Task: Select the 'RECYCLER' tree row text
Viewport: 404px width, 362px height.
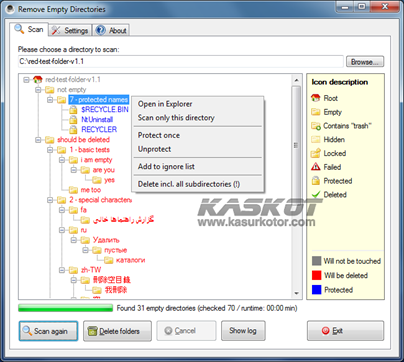Action: (99, 130)
